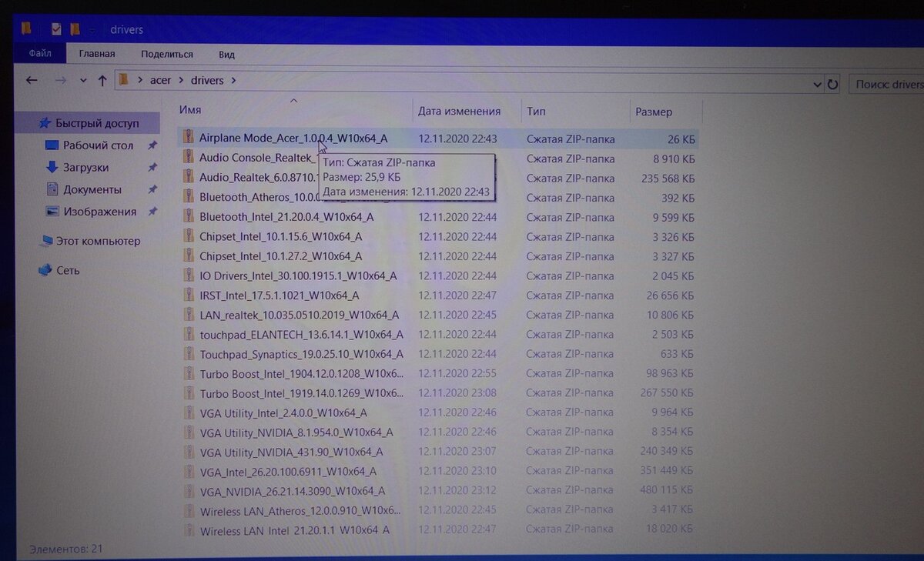924x561 pixels.
Task: Click the Сеть network icon
Action: click(45, 270)
